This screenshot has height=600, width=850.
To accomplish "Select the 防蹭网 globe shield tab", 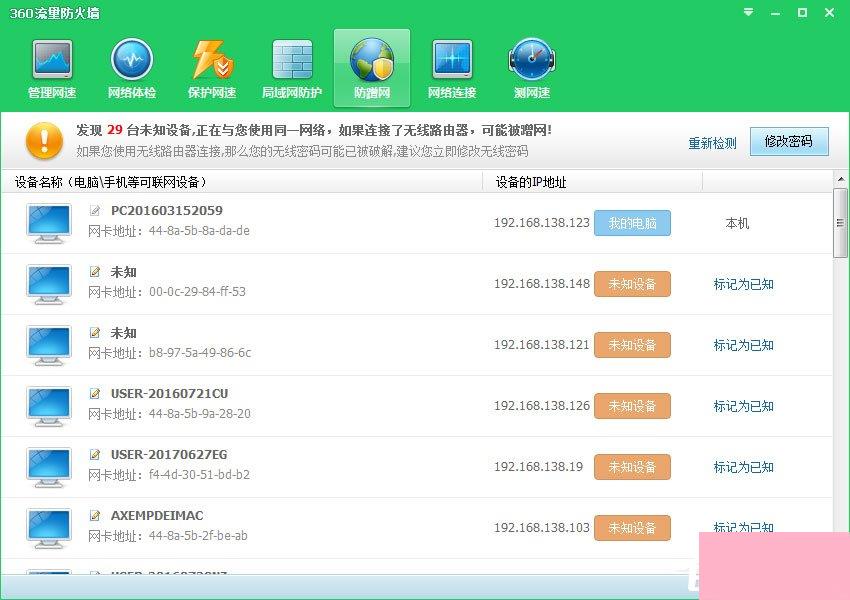I will [372, 69].
